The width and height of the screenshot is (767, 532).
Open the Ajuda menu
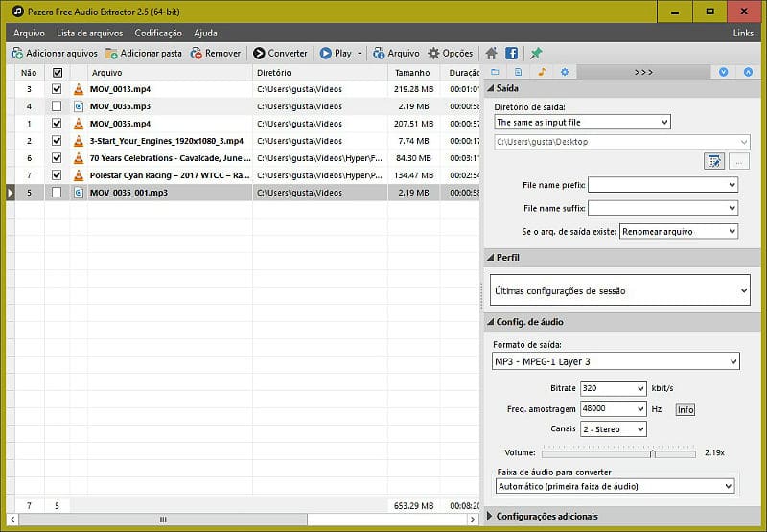(x=205, y=33)
